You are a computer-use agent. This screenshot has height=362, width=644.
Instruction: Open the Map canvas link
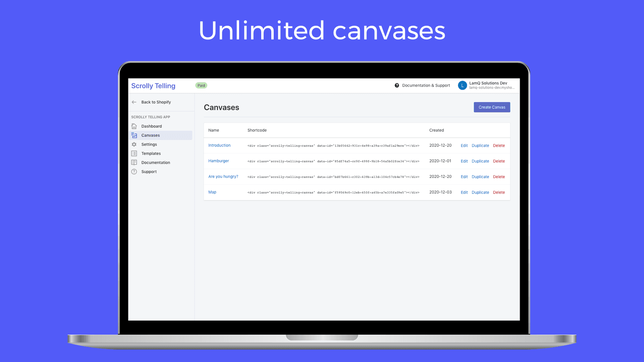(x=212, y=192)
